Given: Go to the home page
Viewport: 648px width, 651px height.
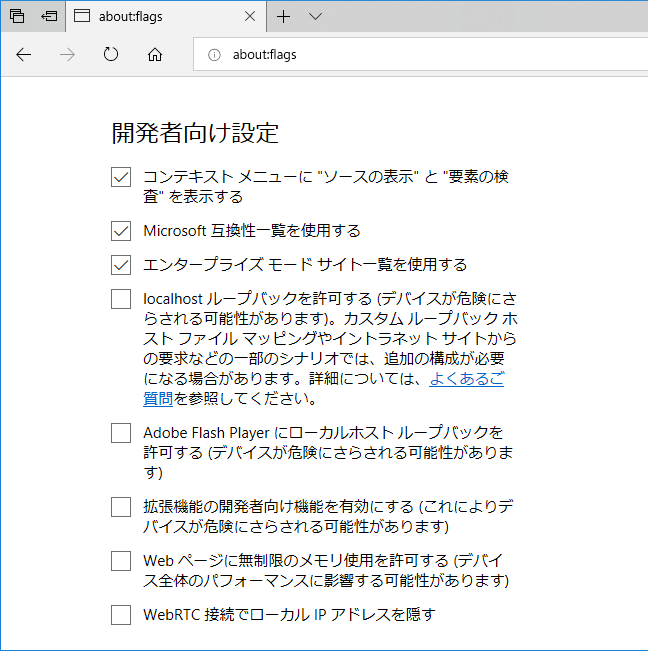Looking at the screenshot, I should (155, 55).
